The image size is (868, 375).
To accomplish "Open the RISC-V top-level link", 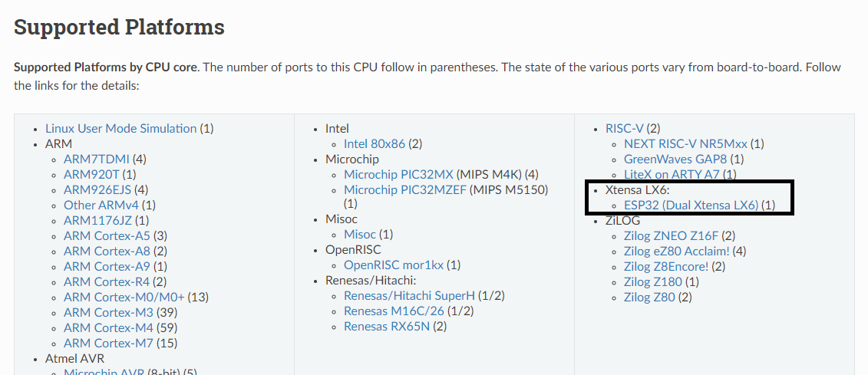I will (625, 128).
